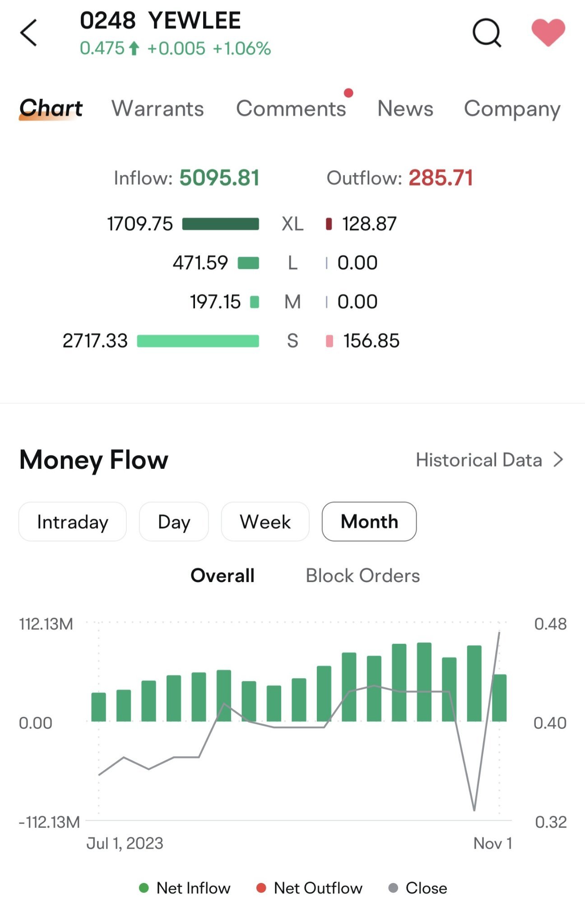
Task: Toggle the favorite heart icon
Action: click(548, 32)
